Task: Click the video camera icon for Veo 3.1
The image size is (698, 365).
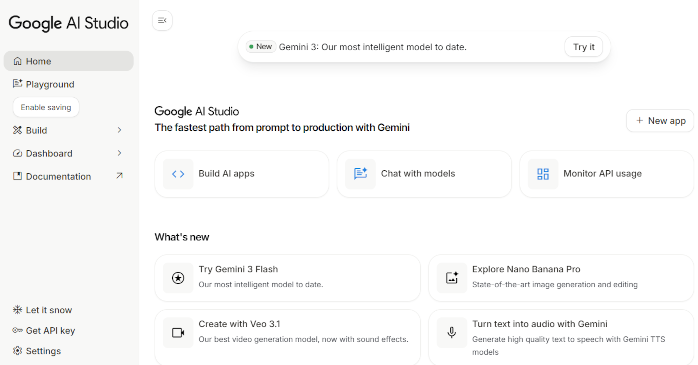Action: click(178, 333)
